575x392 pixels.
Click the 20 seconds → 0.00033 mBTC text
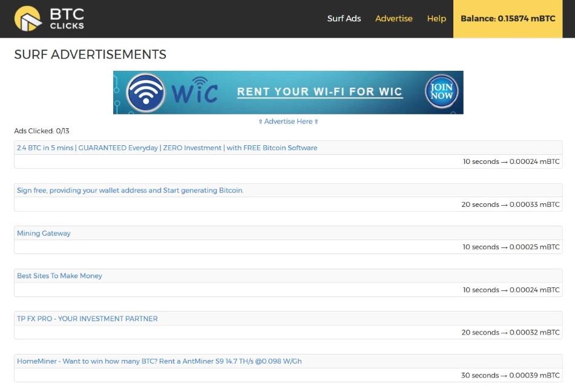pos(510,204)
